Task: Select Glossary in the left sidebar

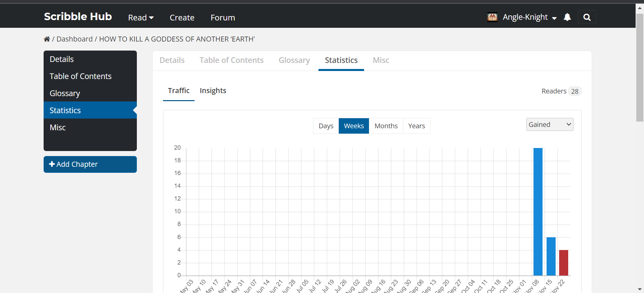Action: [x=65, y=93]
